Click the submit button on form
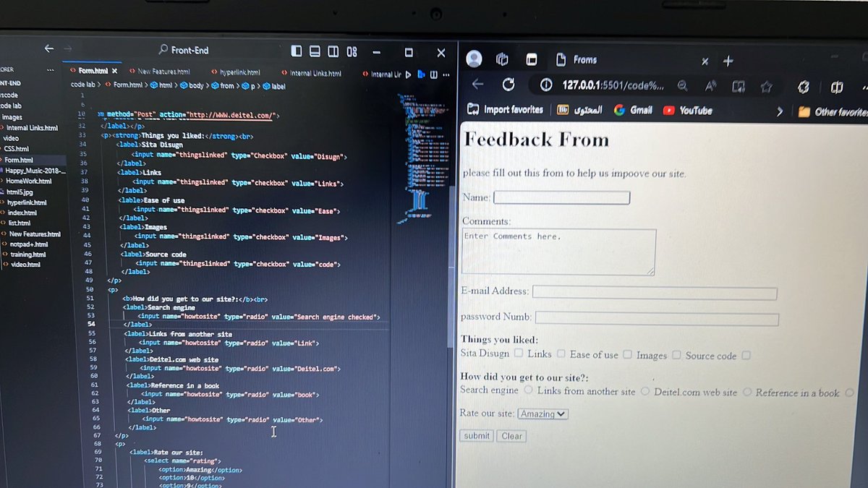The image size is (868, 488). coord(477,436)
